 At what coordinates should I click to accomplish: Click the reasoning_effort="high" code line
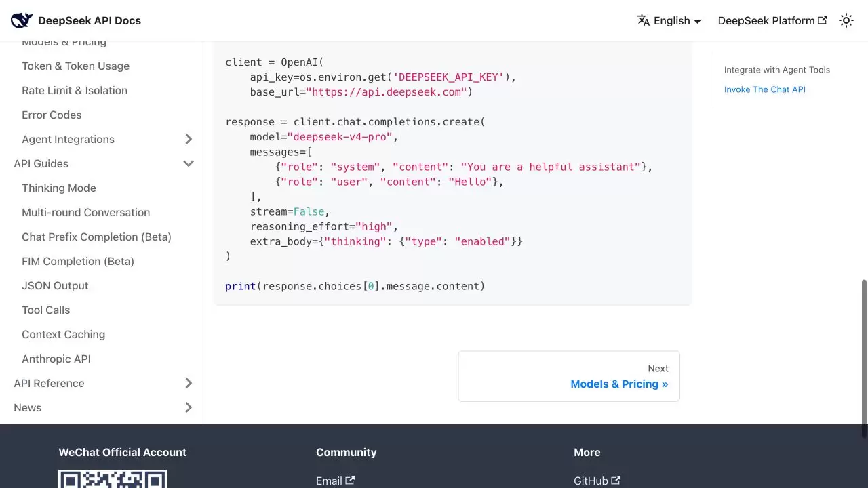324,226
